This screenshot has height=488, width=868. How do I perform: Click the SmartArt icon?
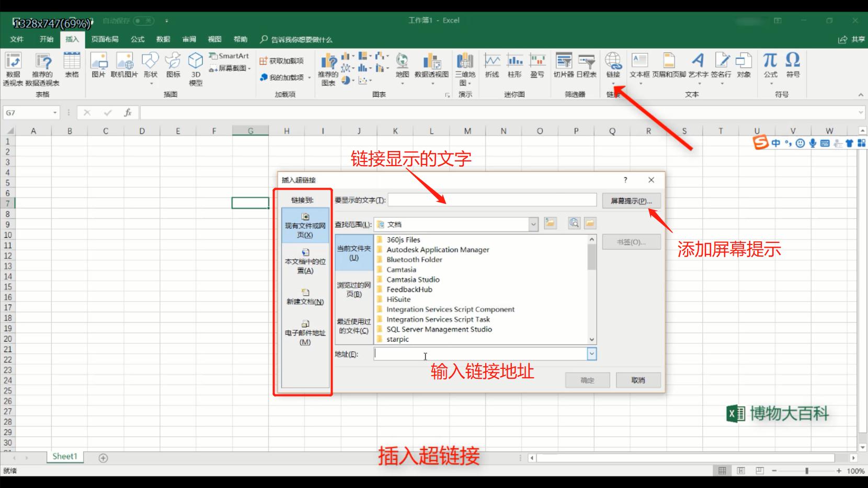(229, 55)
